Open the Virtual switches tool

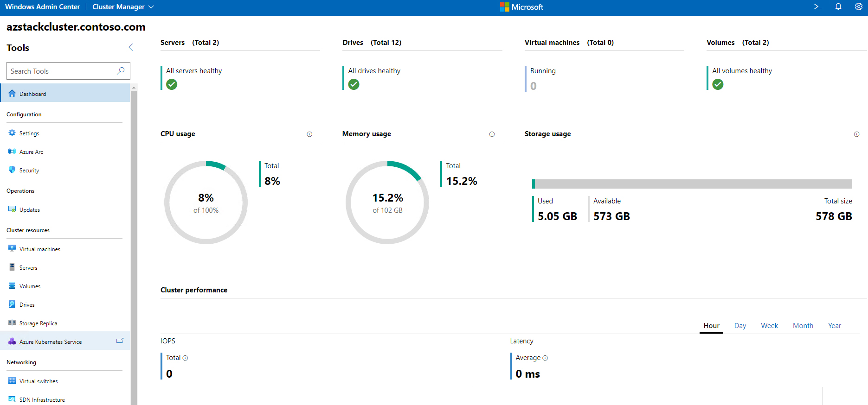click(65, 381)
